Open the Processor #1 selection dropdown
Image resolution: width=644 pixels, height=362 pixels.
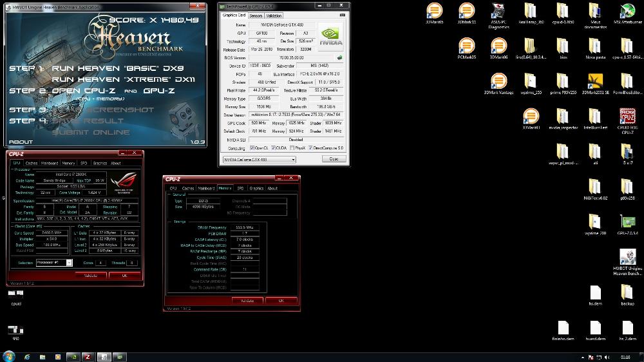54,263
